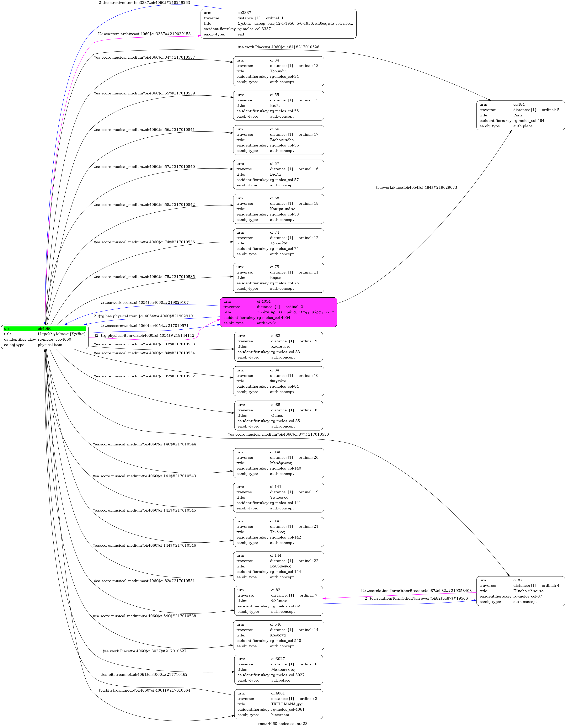Image resolution: width=566 pixels, height=728 pixels.
Task: Select the Φλάουτο node oi:82
Action: coord(278,600)
